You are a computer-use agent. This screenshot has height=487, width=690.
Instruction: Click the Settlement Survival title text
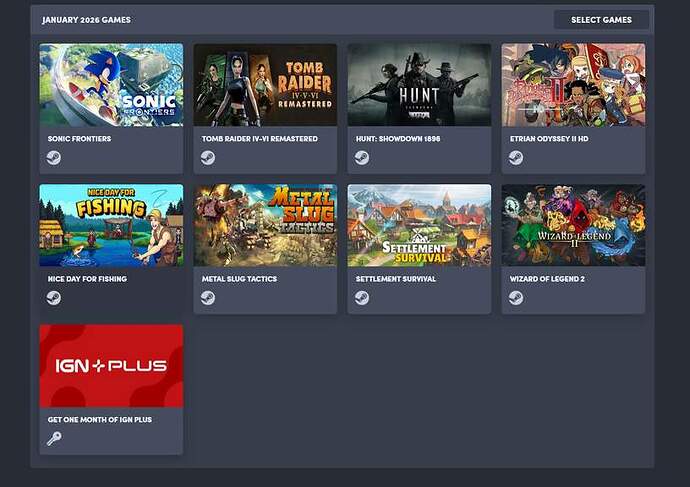(x=396, y=279)
